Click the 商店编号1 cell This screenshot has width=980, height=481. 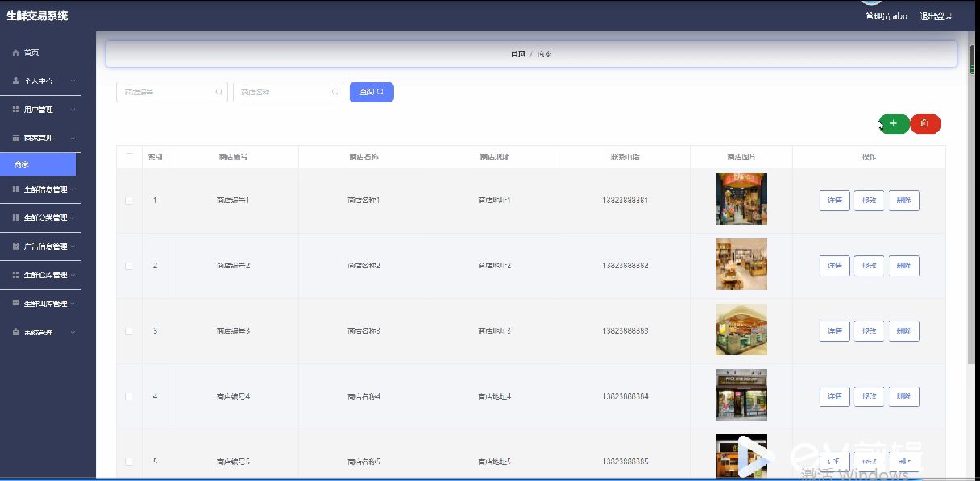(x=233, y=200)
